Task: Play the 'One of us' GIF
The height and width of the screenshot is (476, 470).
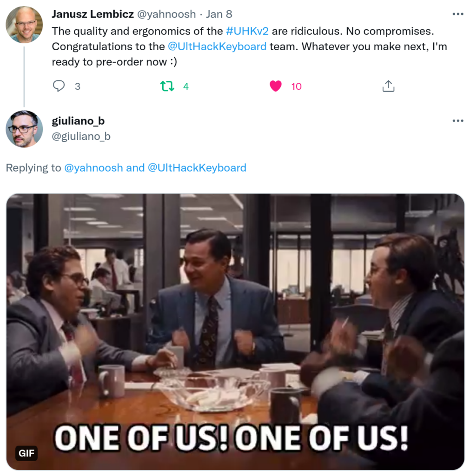Action: coord(235,332)
